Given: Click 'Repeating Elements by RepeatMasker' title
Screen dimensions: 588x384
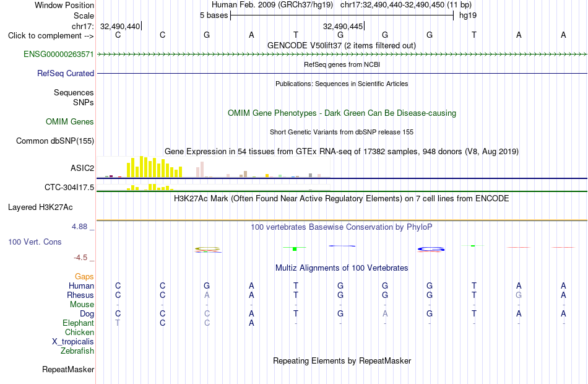Looking at the screenshot, I should [342, 360].
